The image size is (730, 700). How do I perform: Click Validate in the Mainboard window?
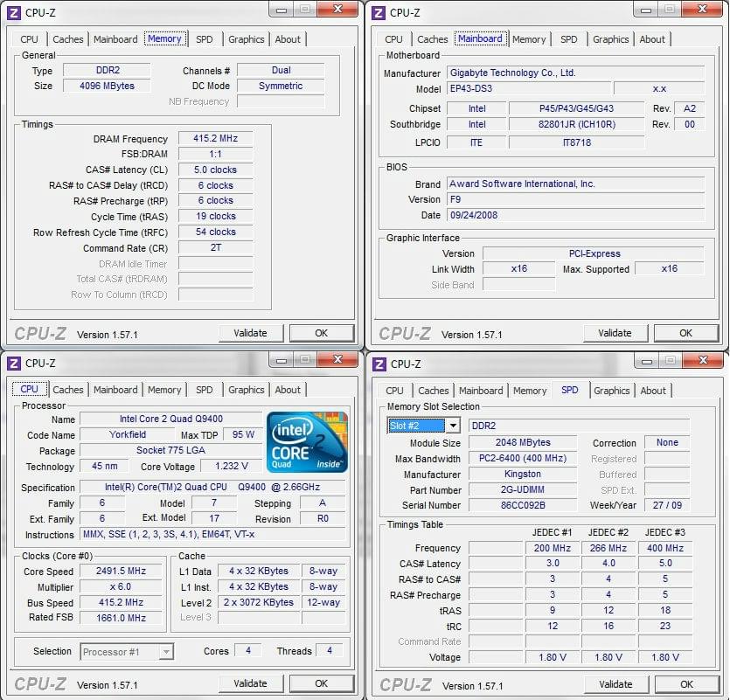[x=615, y=333]
